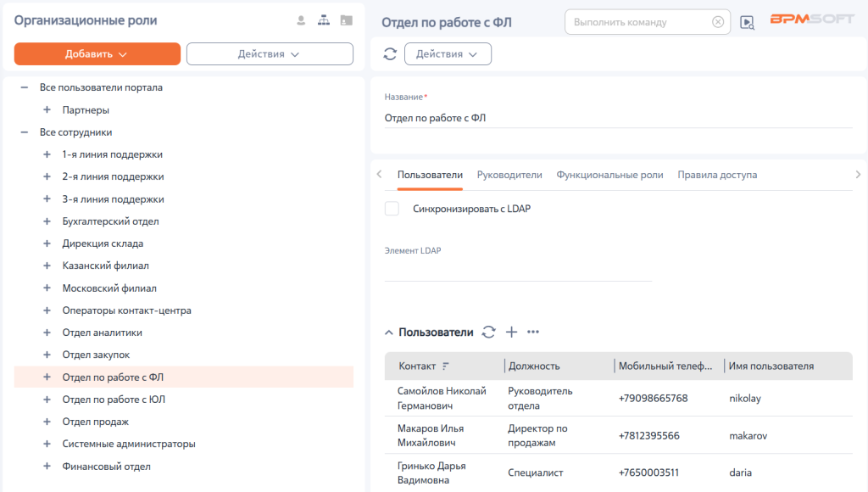
Task: Click the Специалист position cell
Action: pos(536,472)
